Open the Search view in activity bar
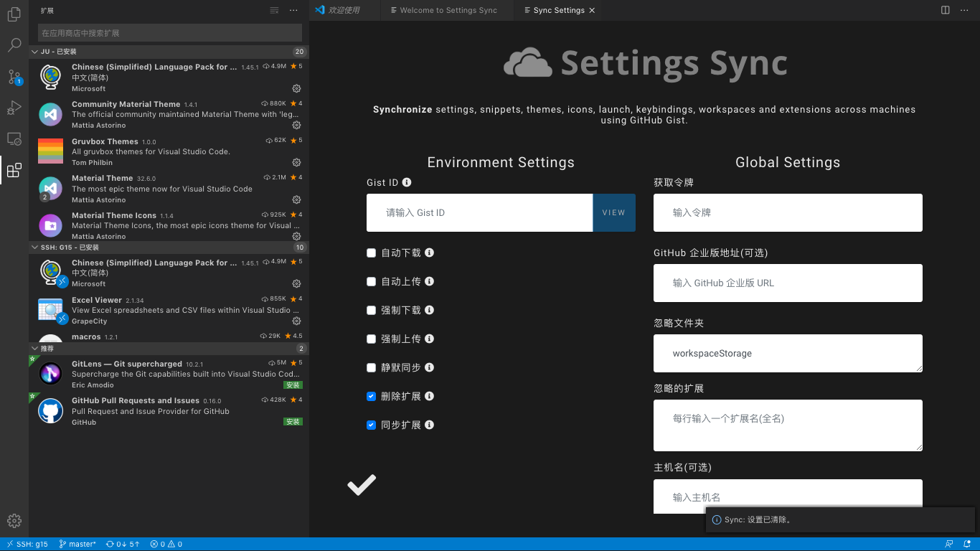Viewport: 980px width, 551px height. (x=14, y=45)
